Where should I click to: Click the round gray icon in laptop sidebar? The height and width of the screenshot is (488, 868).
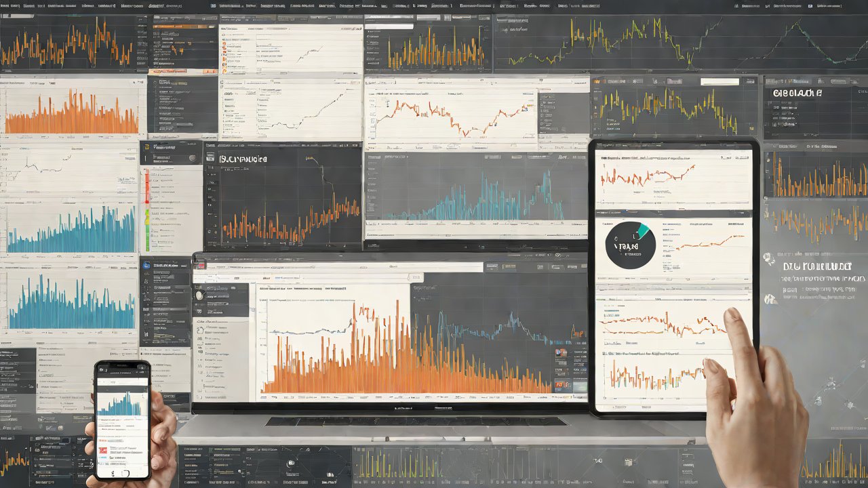pyautogui.click(x=199, y=296)
